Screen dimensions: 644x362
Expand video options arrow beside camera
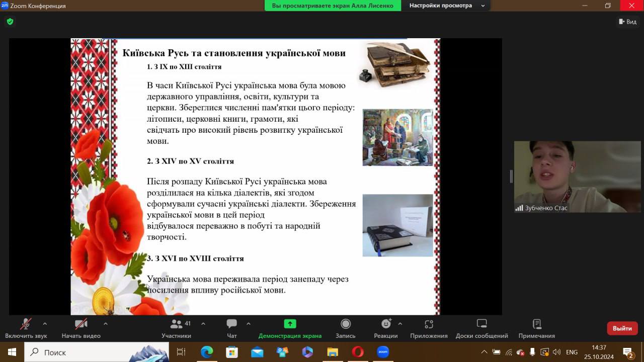pos(105,324)
